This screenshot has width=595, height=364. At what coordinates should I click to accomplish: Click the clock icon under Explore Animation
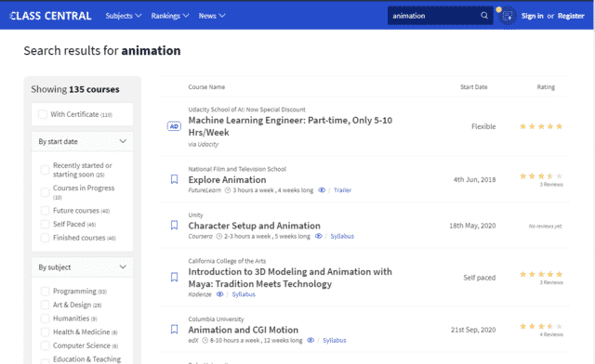228,190
